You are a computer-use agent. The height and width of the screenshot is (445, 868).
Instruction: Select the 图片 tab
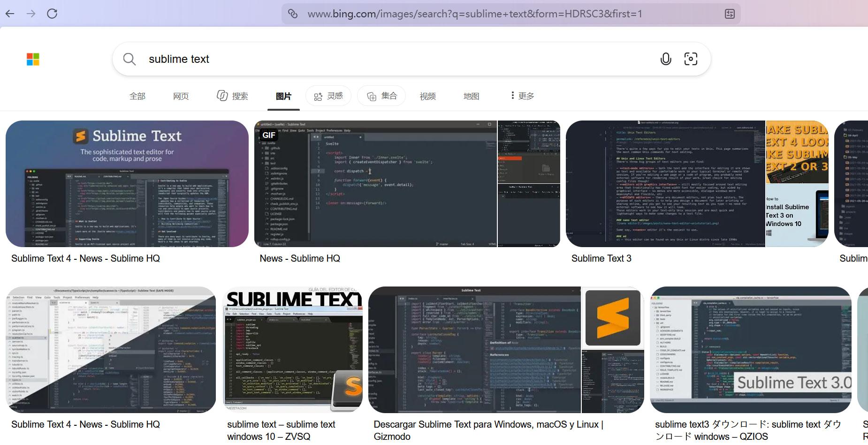(283, 96)
